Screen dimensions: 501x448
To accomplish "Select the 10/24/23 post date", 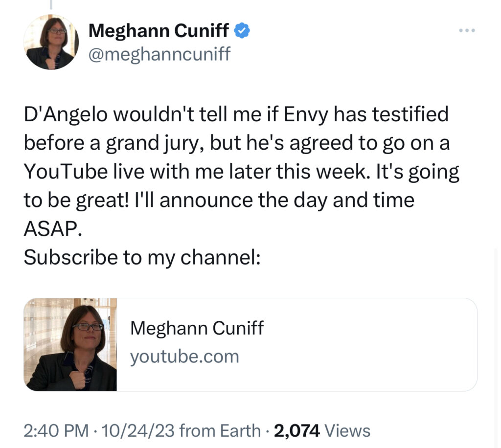I will pyautogui.click(x=138, y=430).
